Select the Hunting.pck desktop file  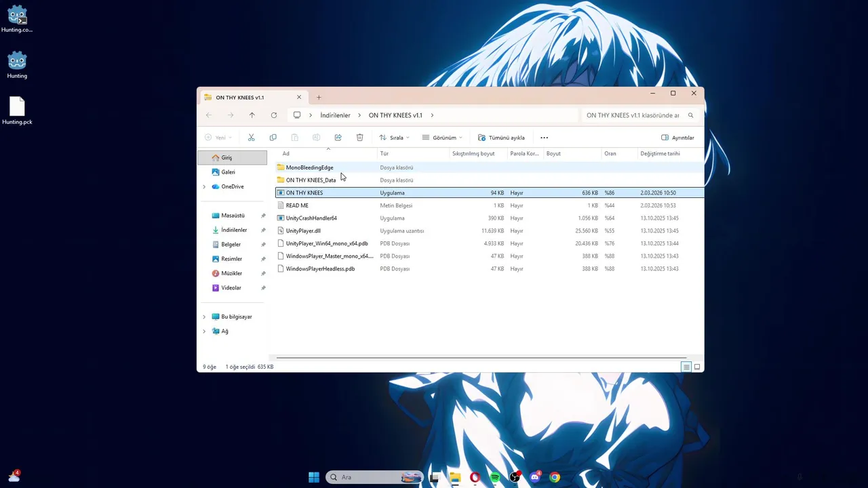coord(17,111)
